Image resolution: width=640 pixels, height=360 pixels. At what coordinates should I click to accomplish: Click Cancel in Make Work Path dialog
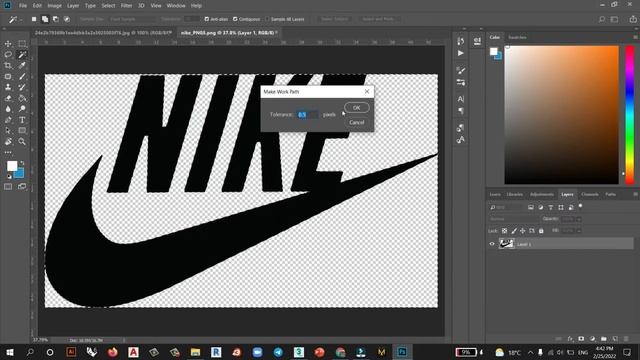click(x=357, y=122)
